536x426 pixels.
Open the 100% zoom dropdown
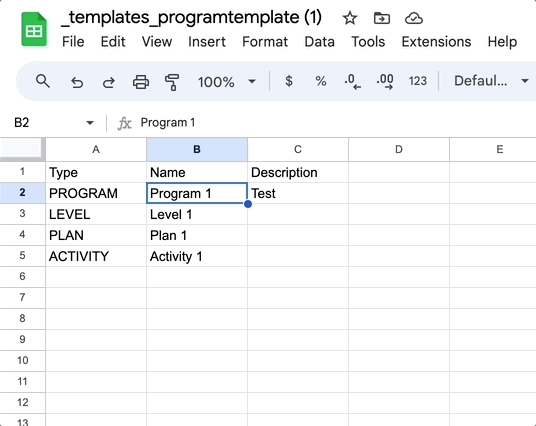coord(227,82)
